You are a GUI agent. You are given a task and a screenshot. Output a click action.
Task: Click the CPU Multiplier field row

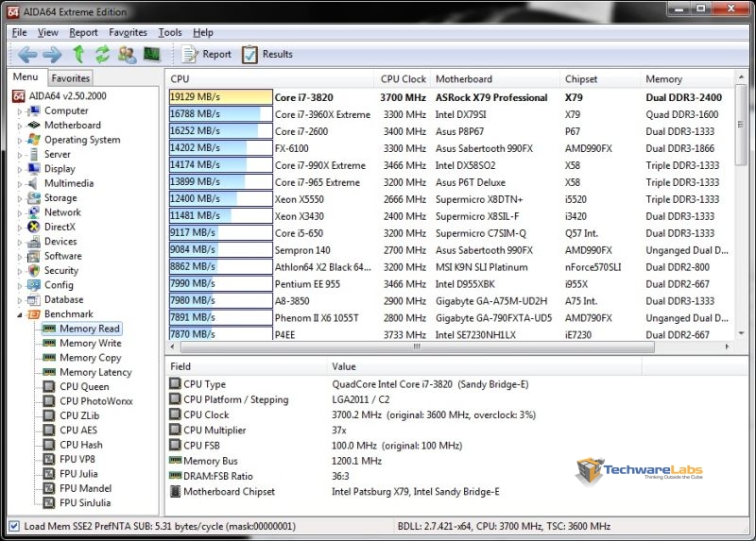tap(405, 431)
